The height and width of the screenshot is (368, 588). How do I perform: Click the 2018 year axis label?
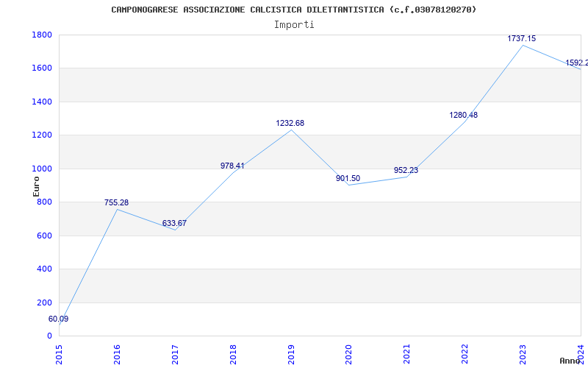233,355
